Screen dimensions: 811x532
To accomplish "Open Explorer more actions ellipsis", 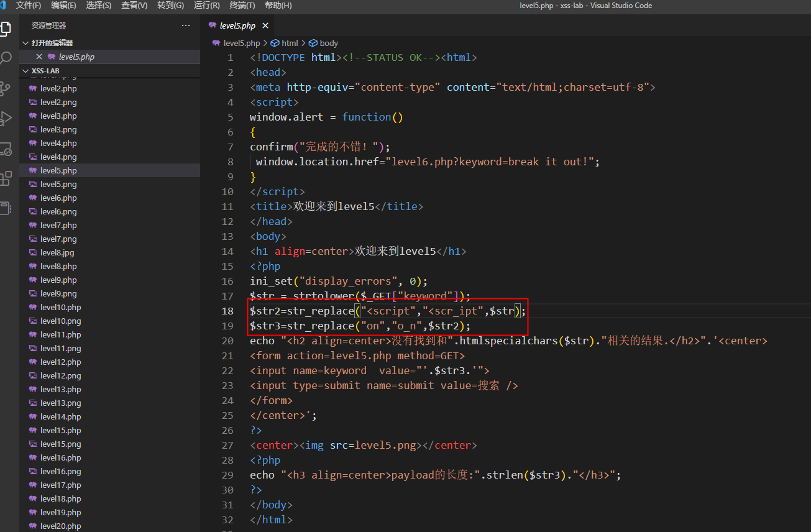I will coord(186,25).
